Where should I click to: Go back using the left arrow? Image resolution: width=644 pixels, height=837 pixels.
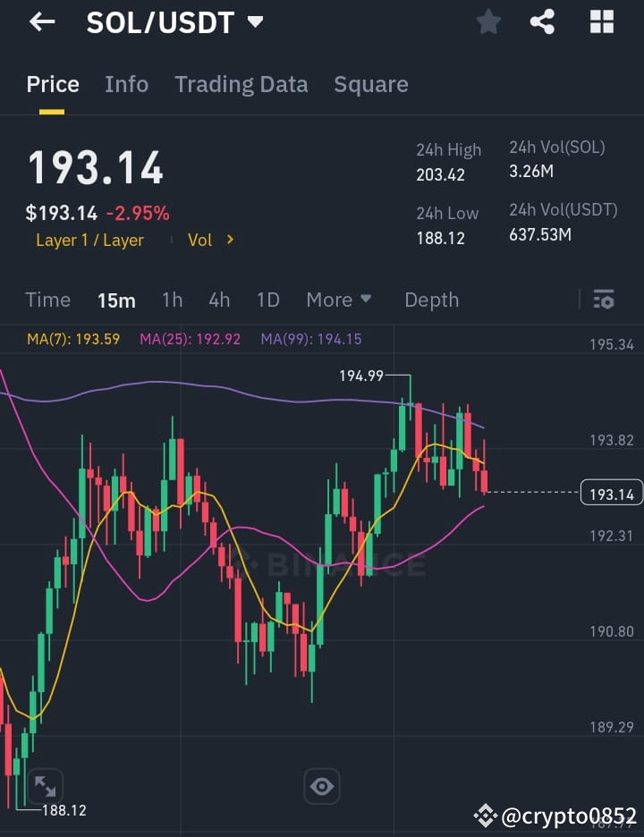[x=42, y=21]
